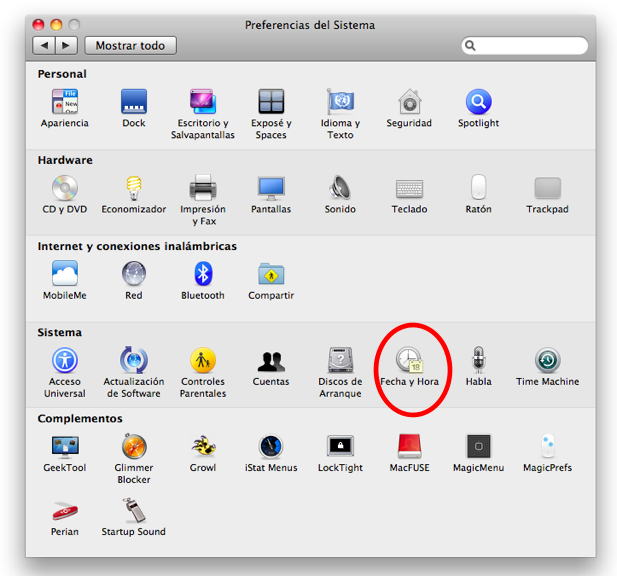Minimize the window with the yellow button
The image size is (617, 576).
click(x=56, y=25)
